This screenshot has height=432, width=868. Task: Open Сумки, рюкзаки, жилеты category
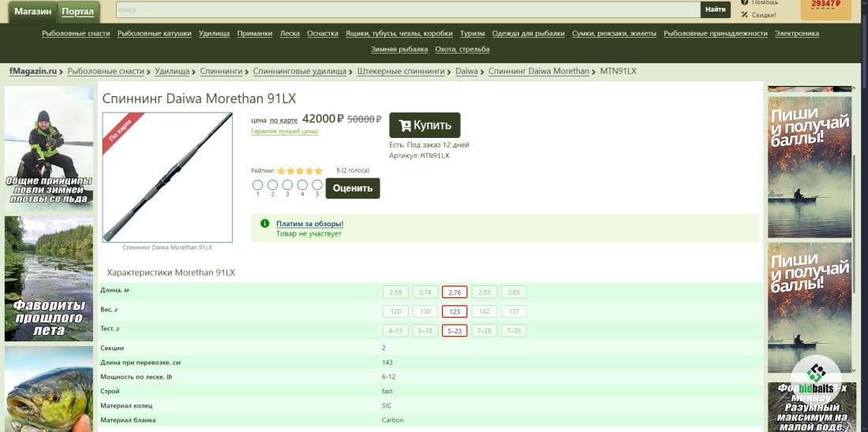click(x=615, y=33)
